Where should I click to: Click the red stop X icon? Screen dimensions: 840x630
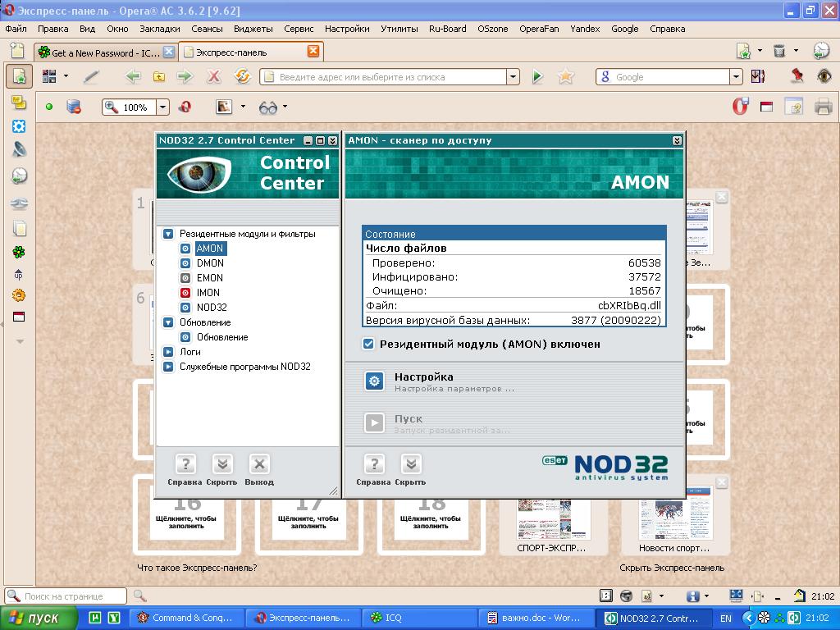pyautogui.click(x=214, y=77)
